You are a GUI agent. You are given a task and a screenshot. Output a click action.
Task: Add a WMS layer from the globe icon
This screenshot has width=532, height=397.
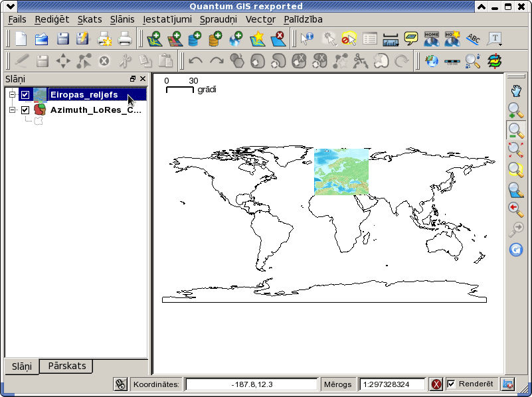pyautogui.click(x=236, y=39)
